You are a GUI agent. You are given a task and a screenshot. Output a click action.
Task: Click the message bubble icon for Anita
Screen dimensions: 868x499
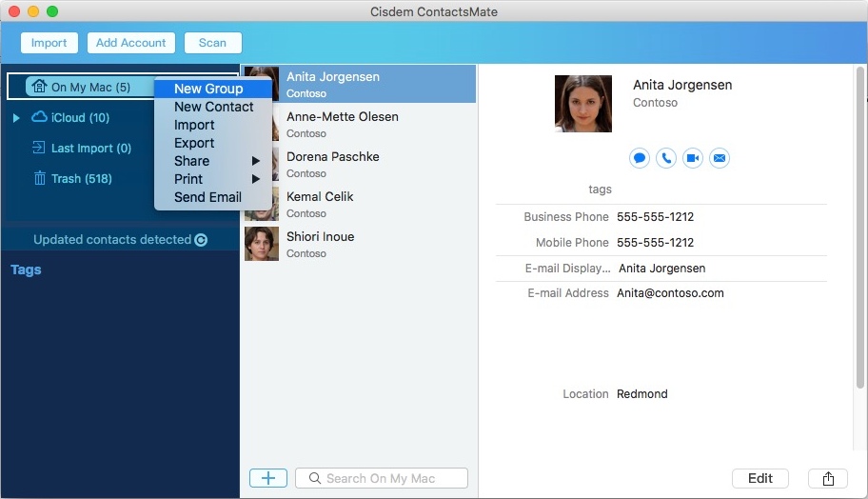click(640, 158)
